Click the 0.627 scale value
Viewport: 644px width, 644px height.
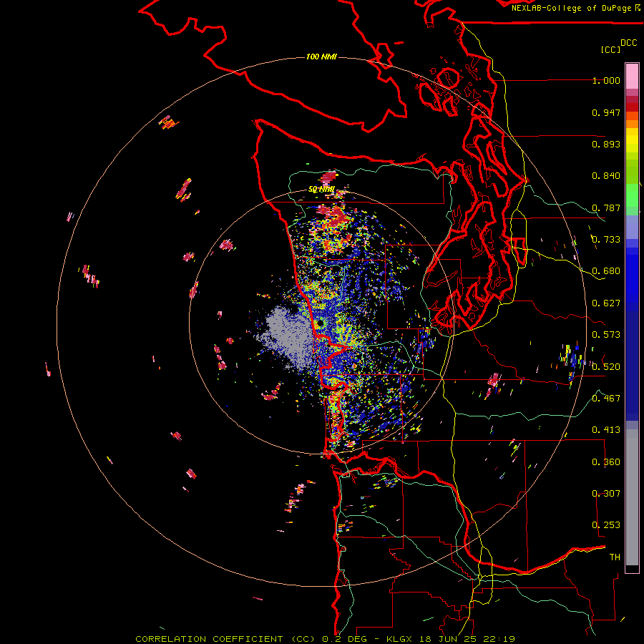[606, 303]
